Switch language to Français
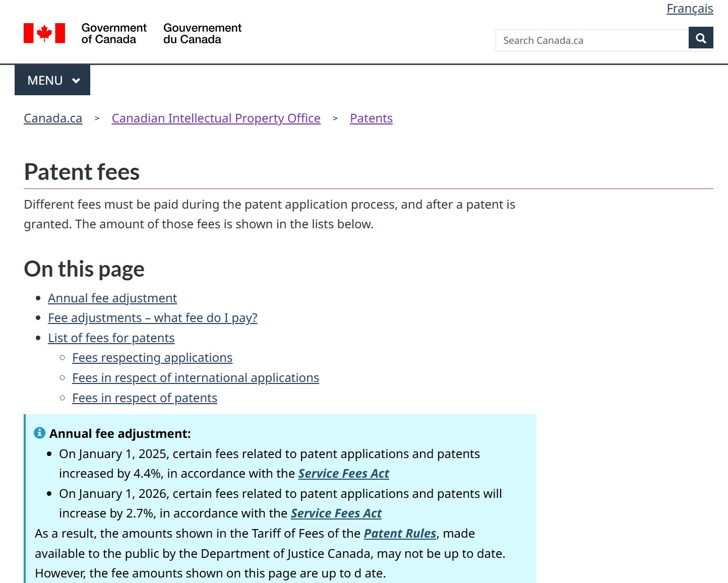Viewport: 728px width, 583px height. click(x=689, y=9)
